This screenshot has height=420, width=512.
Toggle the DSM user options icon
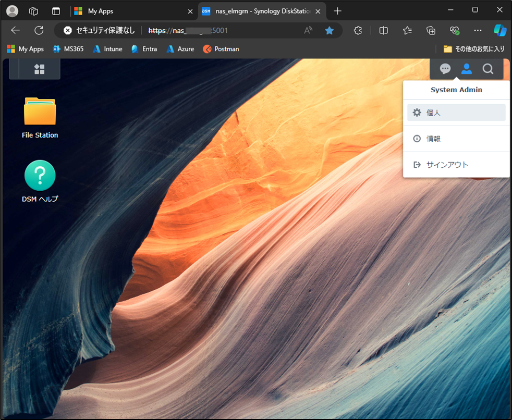click(466, 69)
